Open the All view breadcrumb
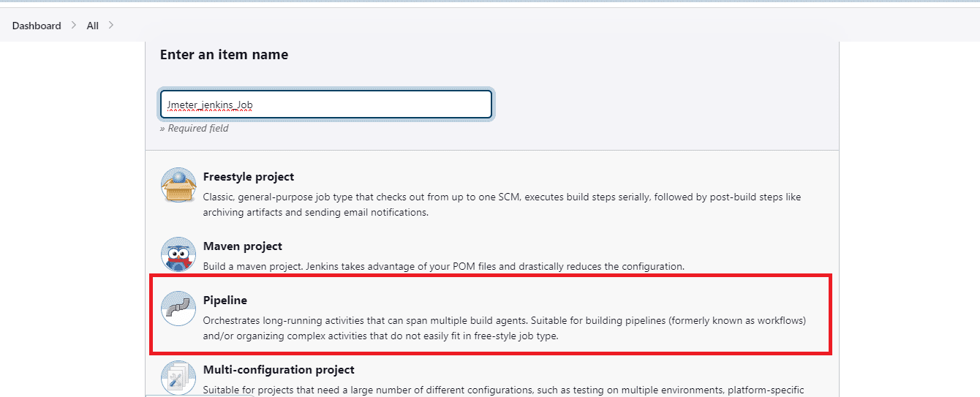 [92, 26]
